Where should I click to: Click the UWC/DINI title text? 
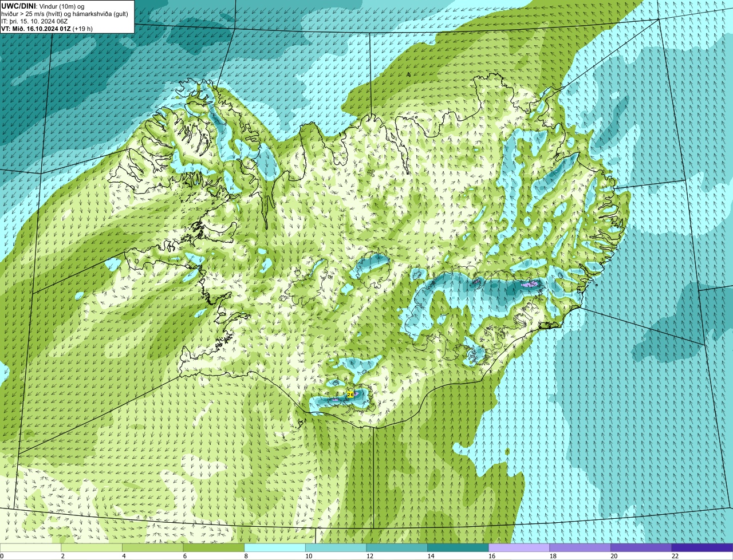(18, 6)
